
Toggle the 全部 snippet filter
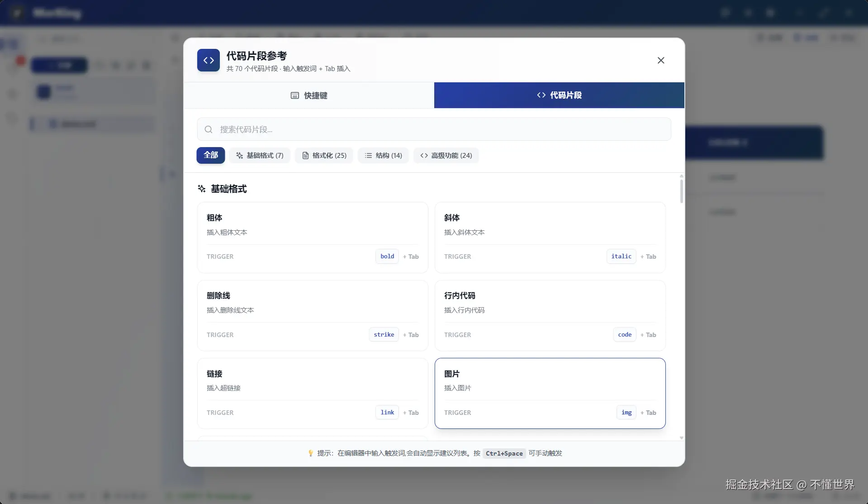pos(210,155)
